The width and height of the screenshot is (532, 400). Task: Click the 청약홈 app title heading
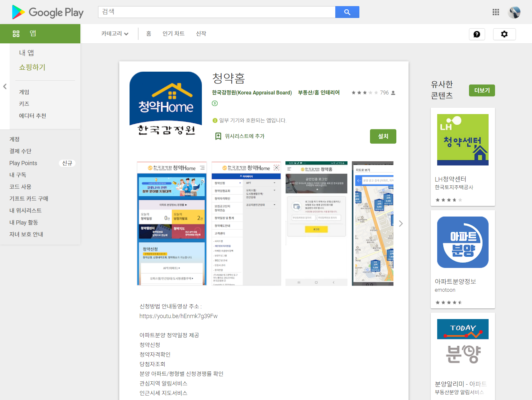point(228,78)
